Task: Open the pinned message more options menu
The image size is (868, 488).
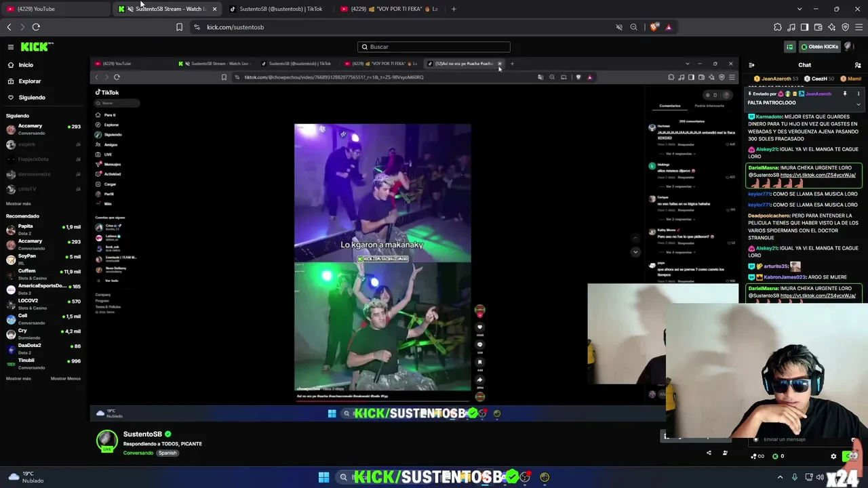Action: point(859,94)
